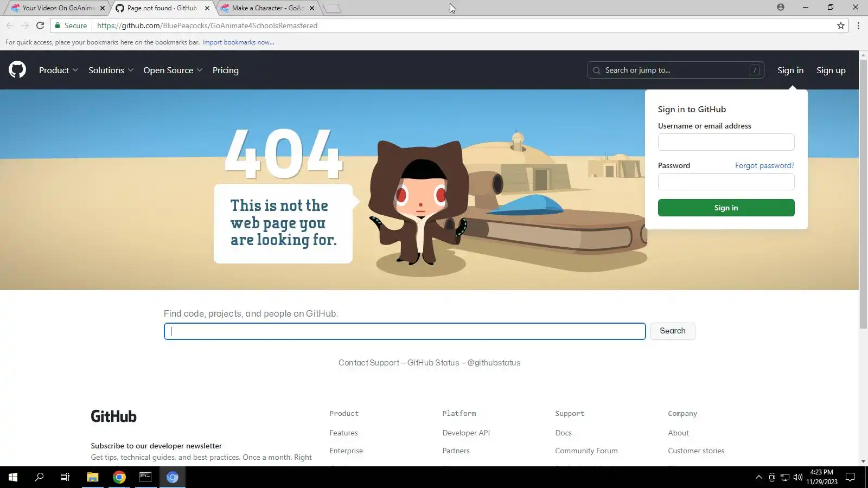Click the address bar URL

(207, 25)
